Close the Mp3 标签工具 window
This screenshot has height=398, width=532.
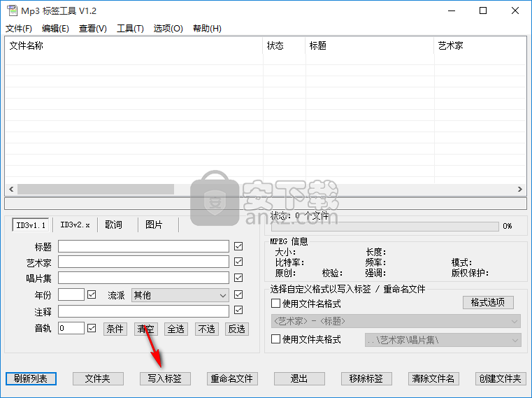click(x=515, y=10)
